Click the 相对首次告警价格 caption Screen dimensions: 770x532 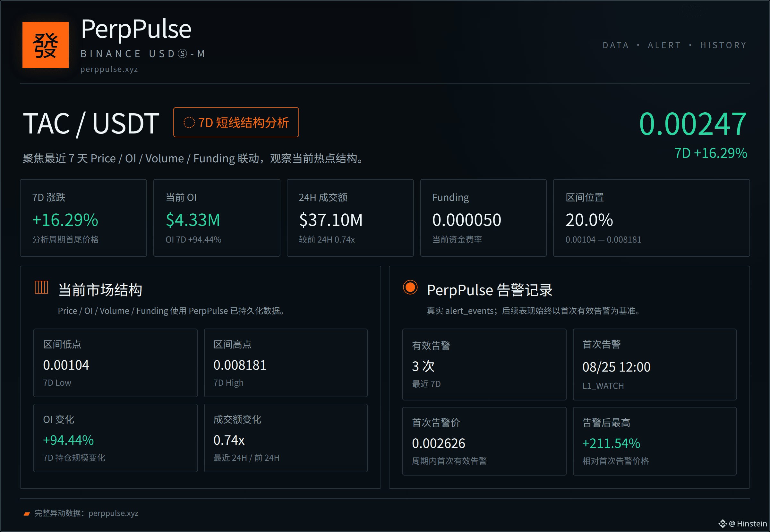(615, 461)
